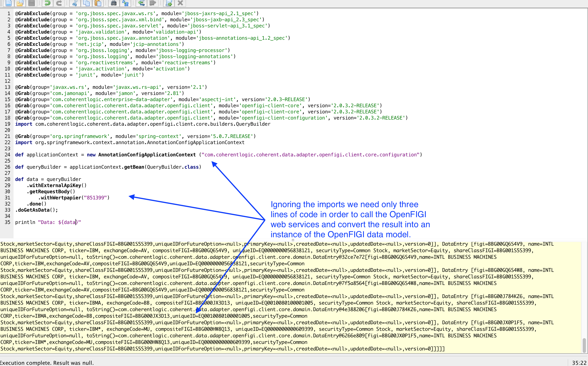Open a script file
The height and width of the screenshot is (366, 588).
pos(20,3)
